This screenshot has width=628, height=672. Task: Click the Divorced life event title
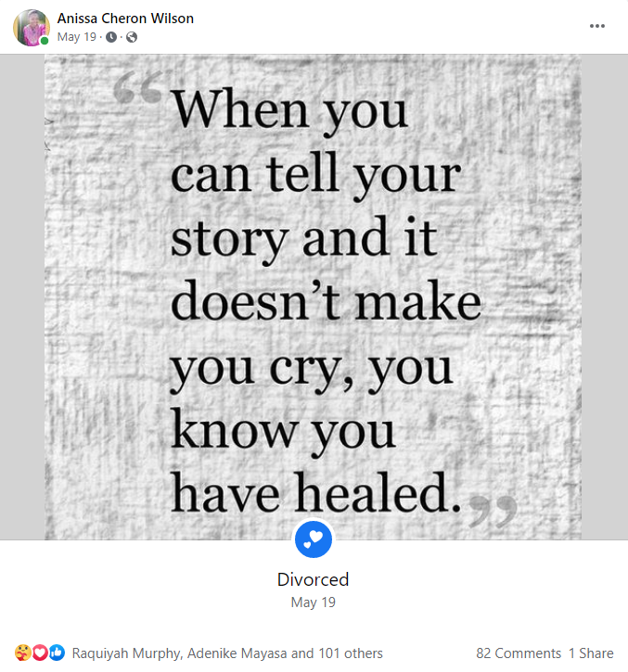[314, 579]
